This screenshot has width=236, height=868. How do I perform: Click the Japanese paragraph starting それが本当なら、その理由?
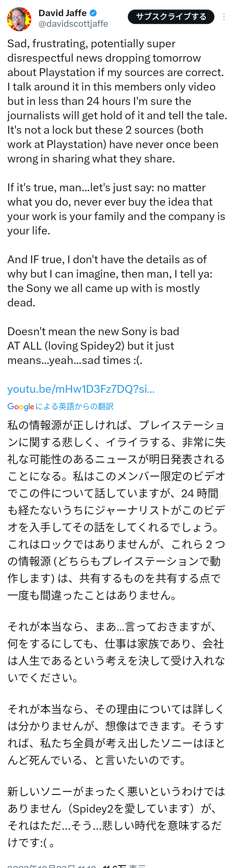point(116,735)
